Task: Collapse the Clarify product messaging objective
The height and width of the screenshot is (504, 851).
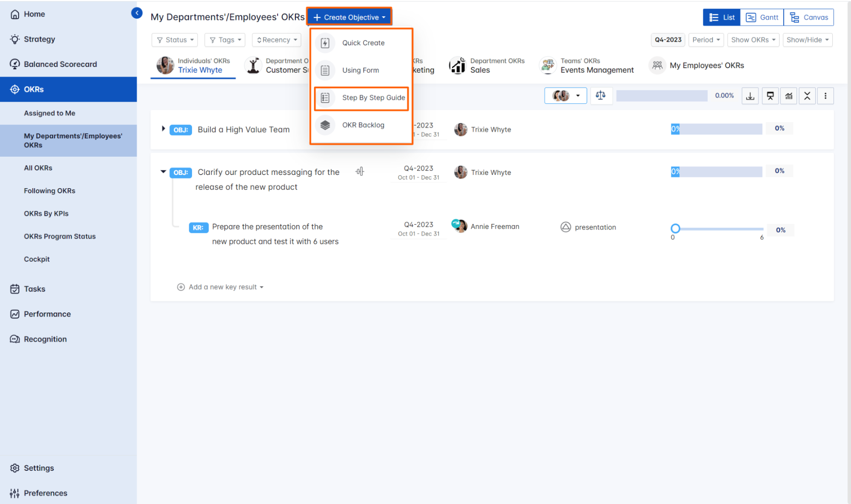Action: [163, 172]
